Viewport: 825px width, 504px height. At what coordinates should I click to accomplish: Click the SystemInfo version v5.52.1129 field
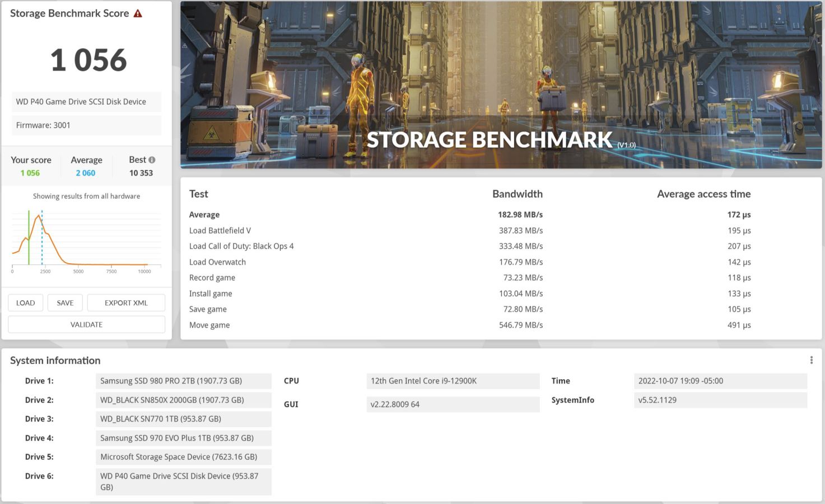coord(721,400)
